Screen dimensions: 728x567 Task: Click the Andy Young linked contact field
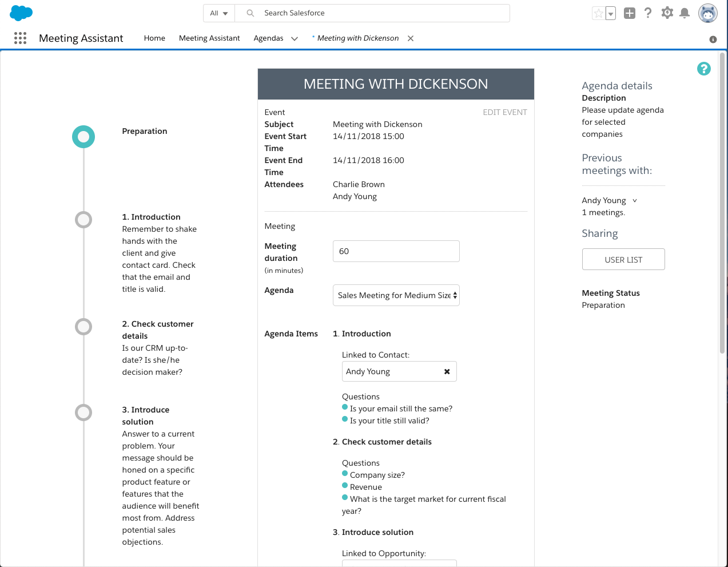[x=399, y=371]
